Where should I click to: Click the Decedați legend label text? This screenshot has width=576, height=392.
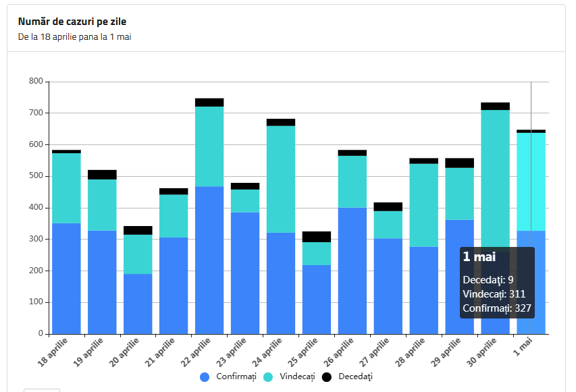pyautogui.click(x=355, y=376)
